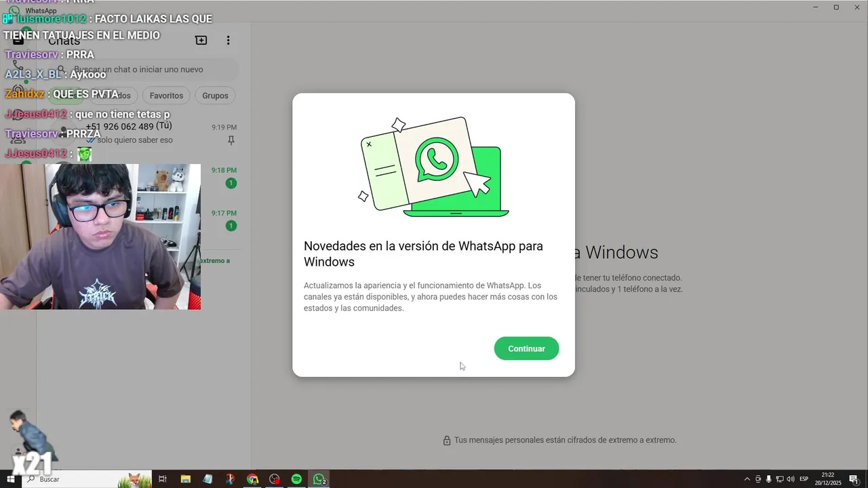
Task: Open the Windows notification center
Action: click(x=854, y=479)
